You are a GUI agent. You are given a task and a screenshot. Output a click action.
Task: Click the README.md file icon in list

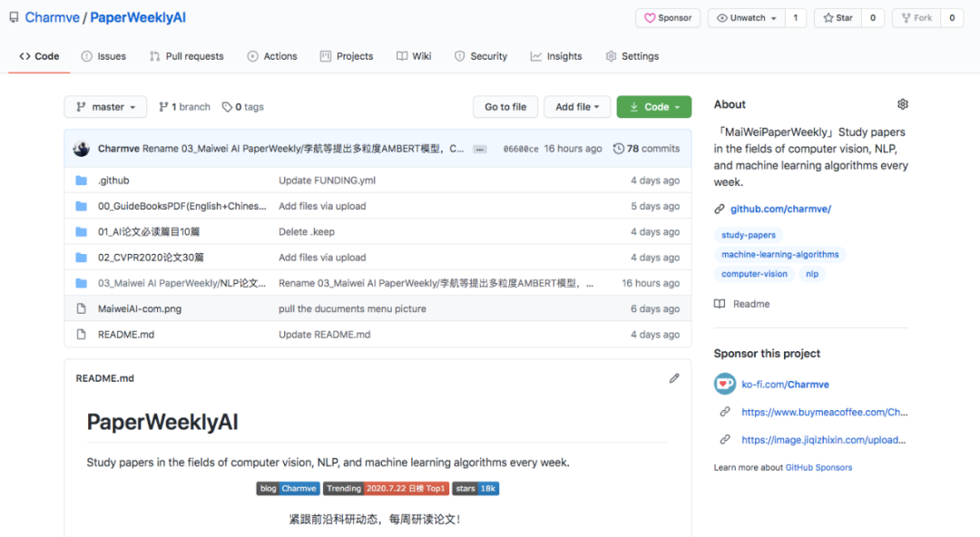click(82, 335)
